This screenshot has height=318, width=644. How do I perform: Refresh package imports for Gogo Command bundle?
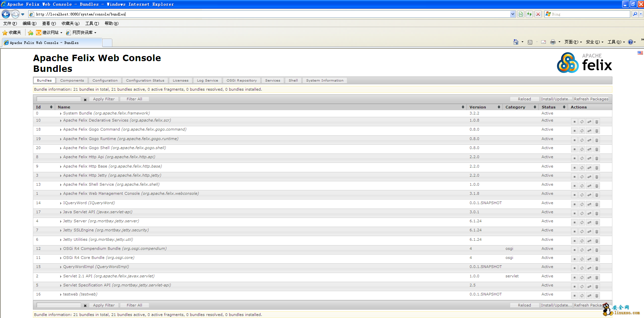[x=582, y=131]
